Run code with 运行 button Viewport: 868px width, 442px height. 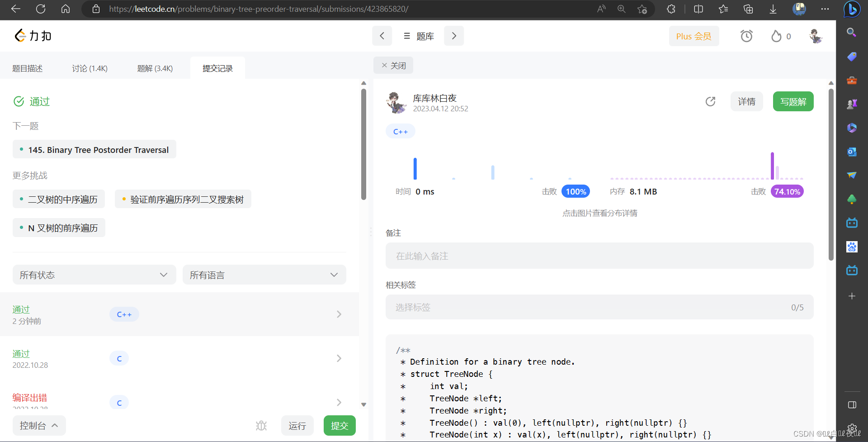(x=297, y=426)
